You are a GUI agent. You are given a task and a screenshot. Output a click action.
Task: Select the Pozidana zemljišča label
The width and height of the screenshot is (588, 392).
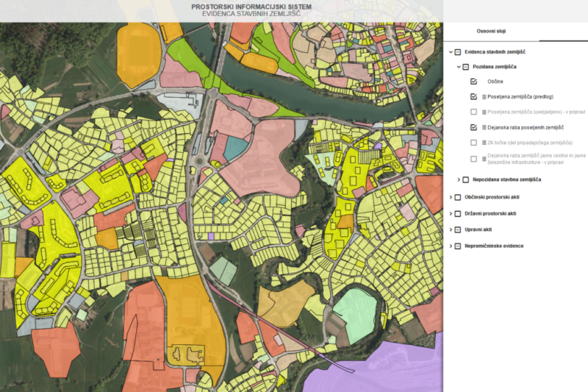tap(495, 67)
